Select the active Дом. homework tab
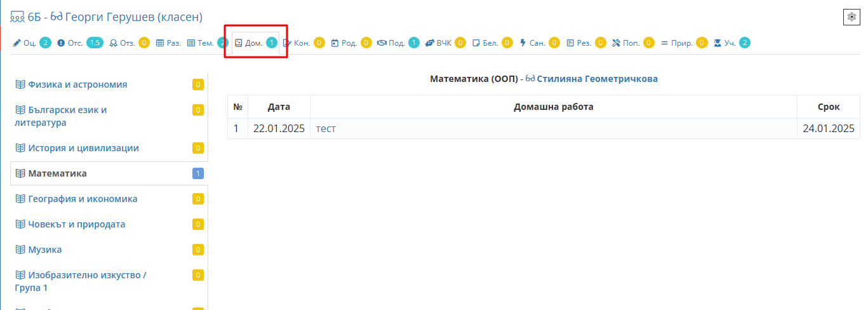Image resolution: width=868 pixels, height=310 pixels. (x=256, y=43)
